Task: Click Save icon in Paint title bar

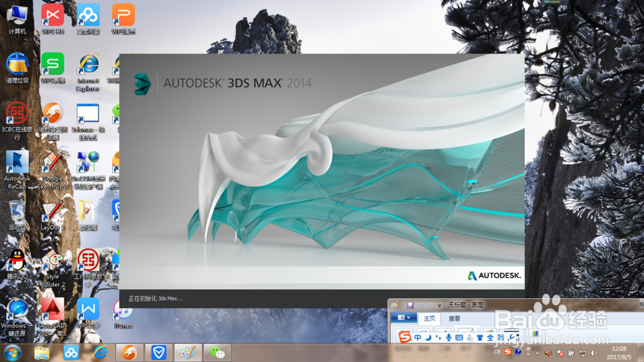Action: (410, 305)
